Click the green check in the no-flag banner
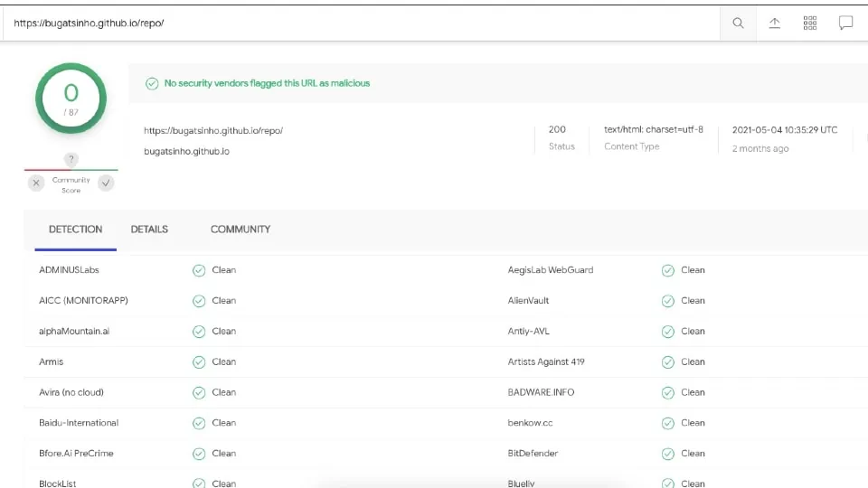The height and width of the screenshot is (488, 868). (x=152, y=83)
